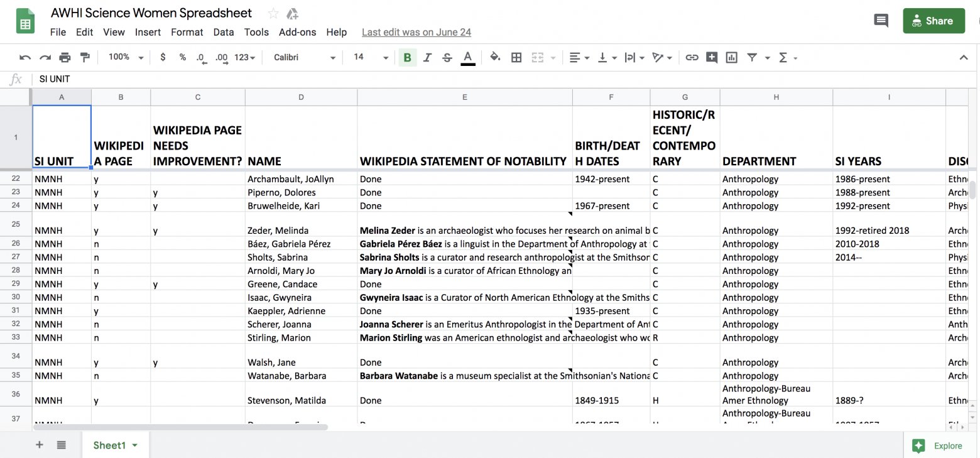Open the 123 number formats dropdown

tap(245, 57)
